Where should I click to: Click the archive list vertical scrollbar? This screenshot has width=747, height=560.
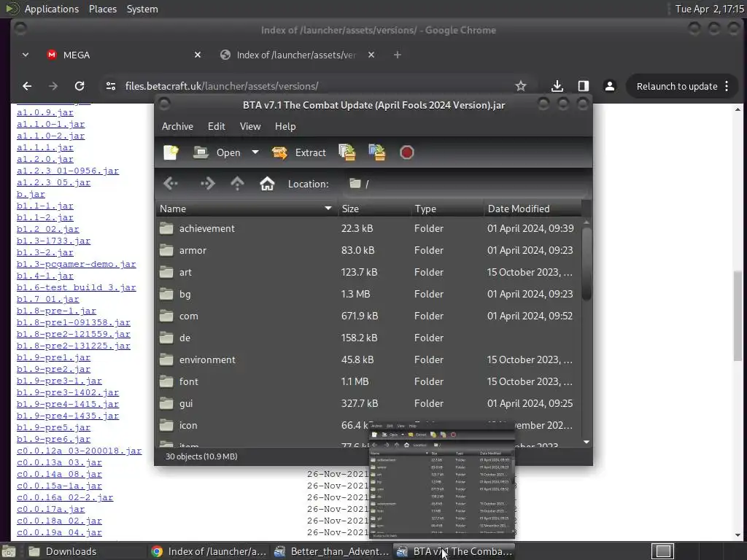pyautogui.click(x=587, y=264)
